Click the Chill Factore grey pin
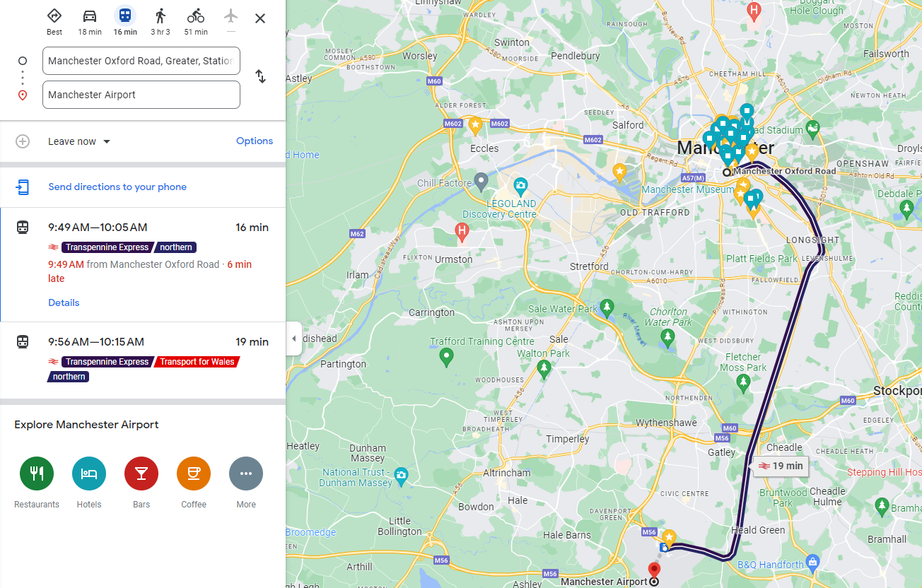The image size is (922, 588). point(482,182)
